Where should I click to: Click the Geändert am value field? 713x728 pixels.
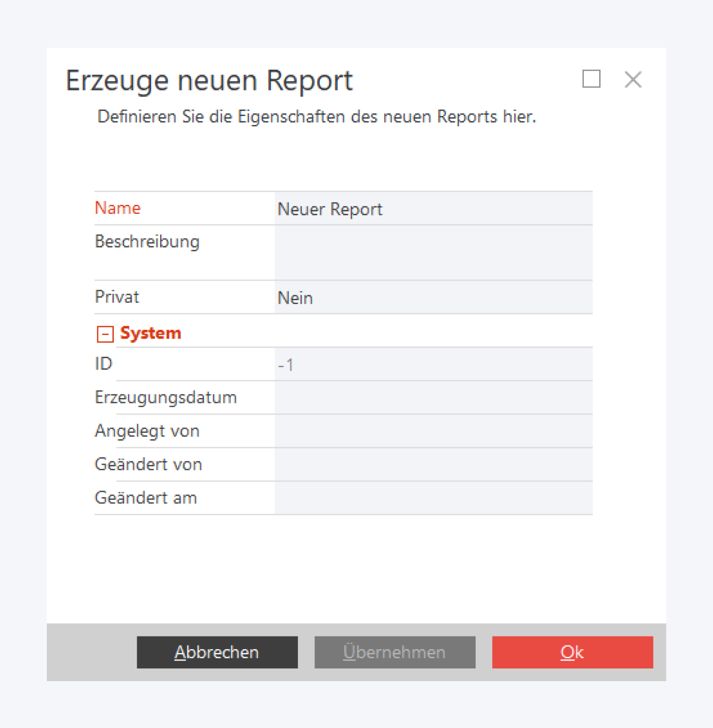[433, 499]
